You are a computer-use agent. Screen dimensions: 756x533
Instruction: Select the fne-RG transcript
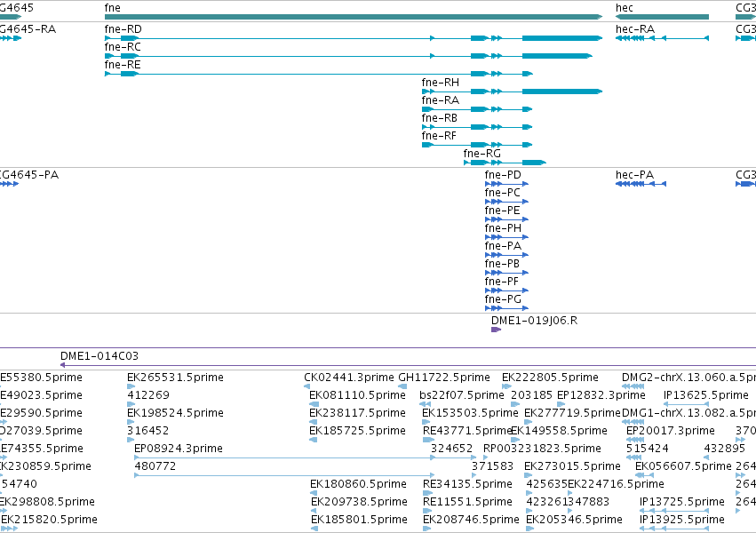pyautogui.click(x=505, y=163)
